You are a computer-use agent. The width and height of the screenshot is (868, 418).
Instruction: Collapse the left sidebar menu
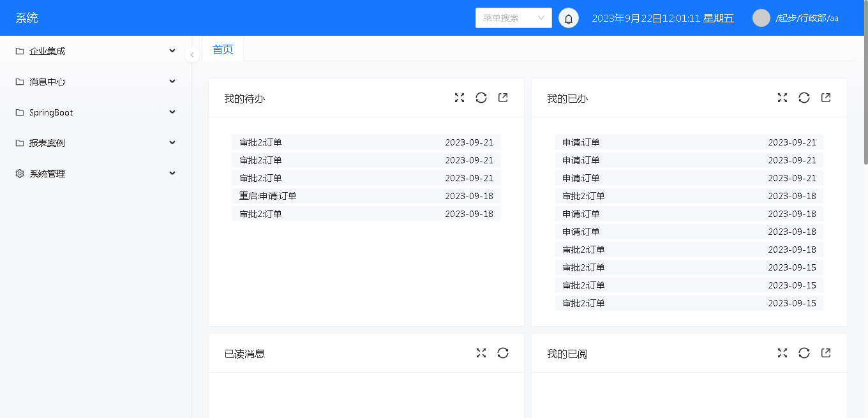pyautogui.click(x=192, y=55)
